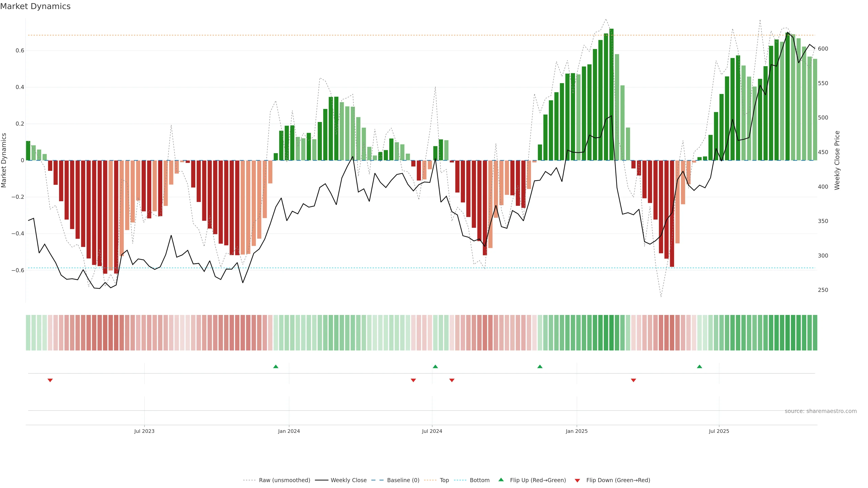Click the Jul 2023 axis label
Image resolution: width=868 pixels, height=488 pixels.
pos(144,431)
